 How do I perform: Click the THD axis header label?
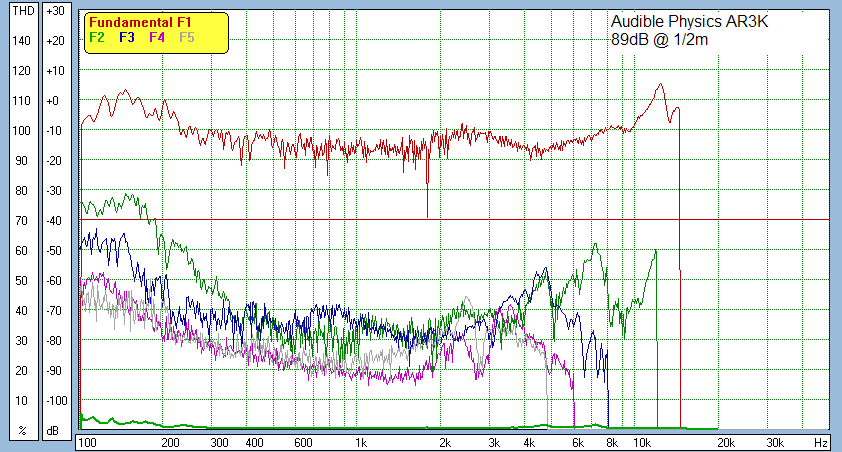pyautogui.click(x=24, y=11)
